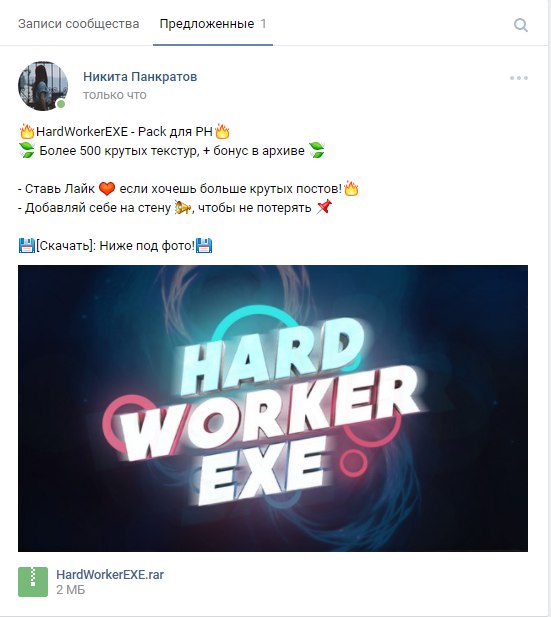Switch to the Записи сообщества tab
The width and height of the screenshot is (551, 617).
coord(79,24)
